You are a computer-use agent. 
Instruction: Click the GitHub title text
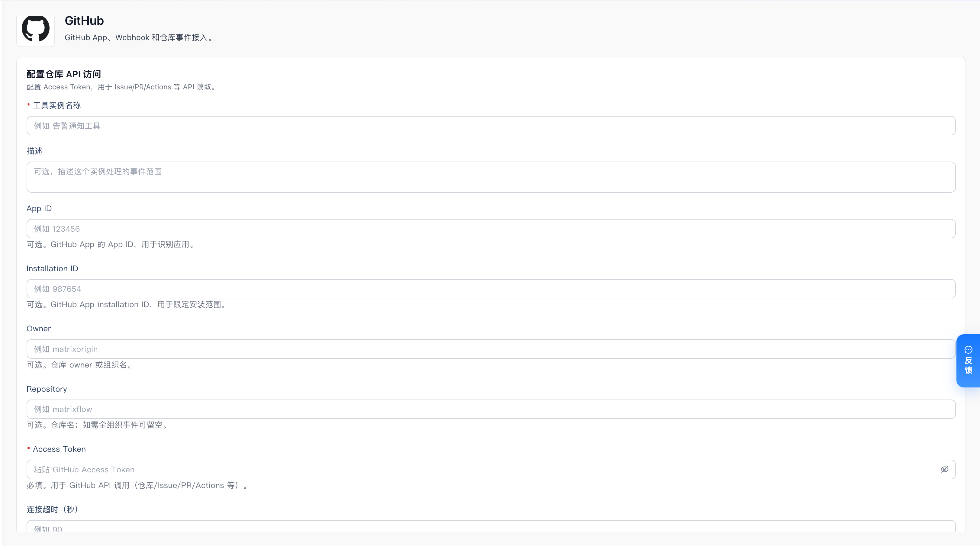84,21
